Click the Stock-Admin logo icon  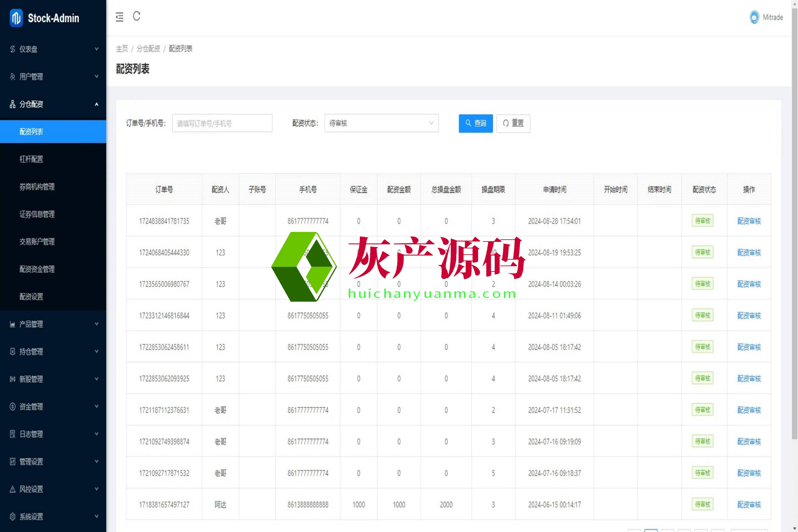click(x=16, y=18)
